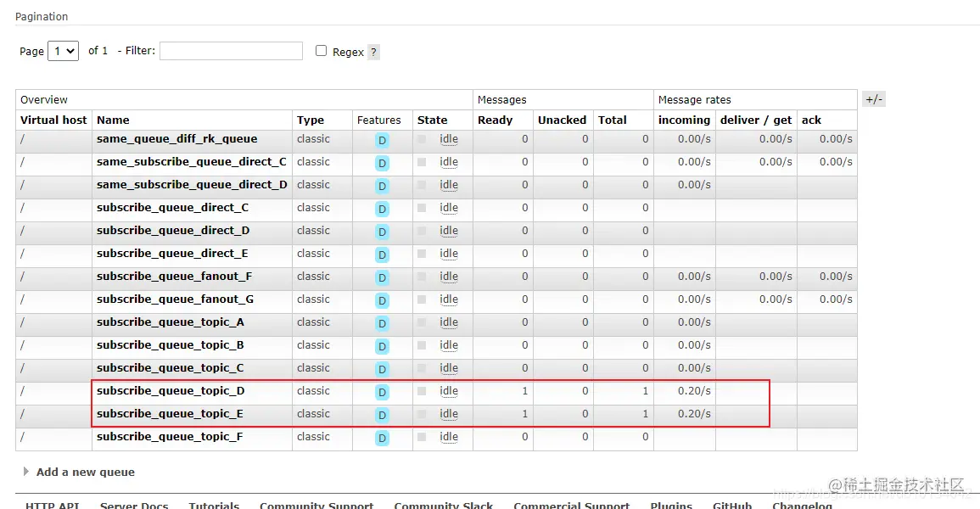Open the Page number dropdown
This screenshot has width=980, height=509.
click(x=63, y=51)
